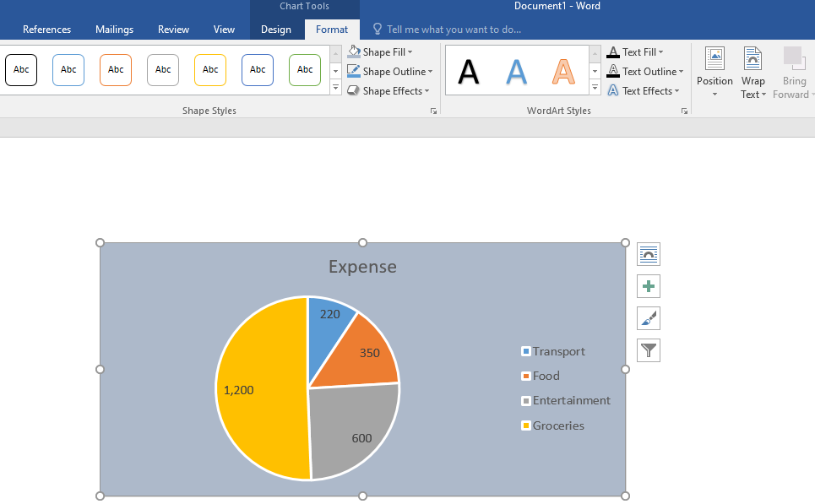Viewport: 815px width, 504px height.
Task: Apply the black fill WordArt style
Action: pos(469,72)
